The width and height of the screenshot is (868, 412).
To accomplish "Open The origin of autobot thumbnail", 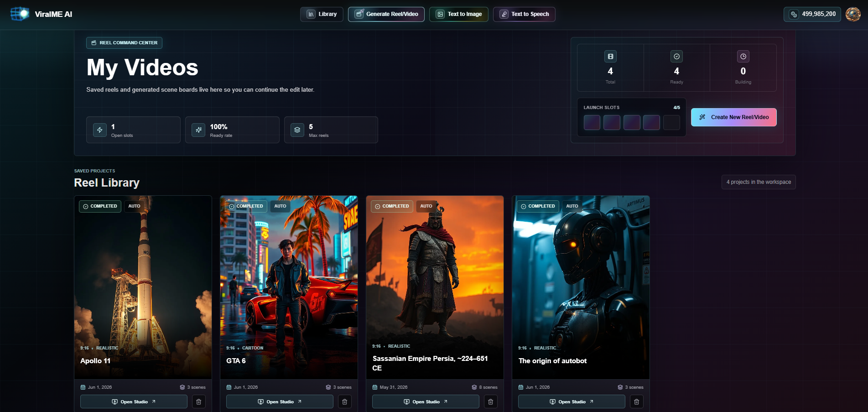I will (x=581, y=287).
